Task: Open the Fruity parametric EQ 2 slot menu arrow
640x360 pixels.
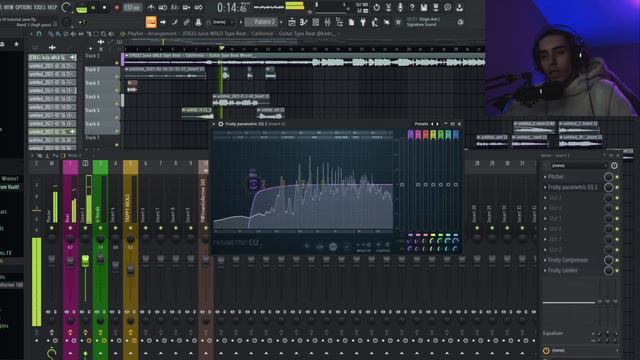Action: [545, 187]
